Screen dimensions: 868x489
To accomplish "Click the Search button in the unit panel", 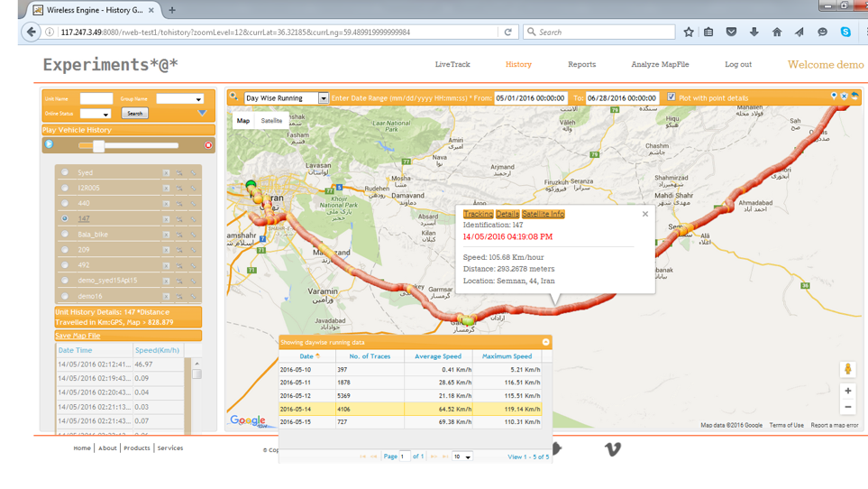I will coord(134,113).
